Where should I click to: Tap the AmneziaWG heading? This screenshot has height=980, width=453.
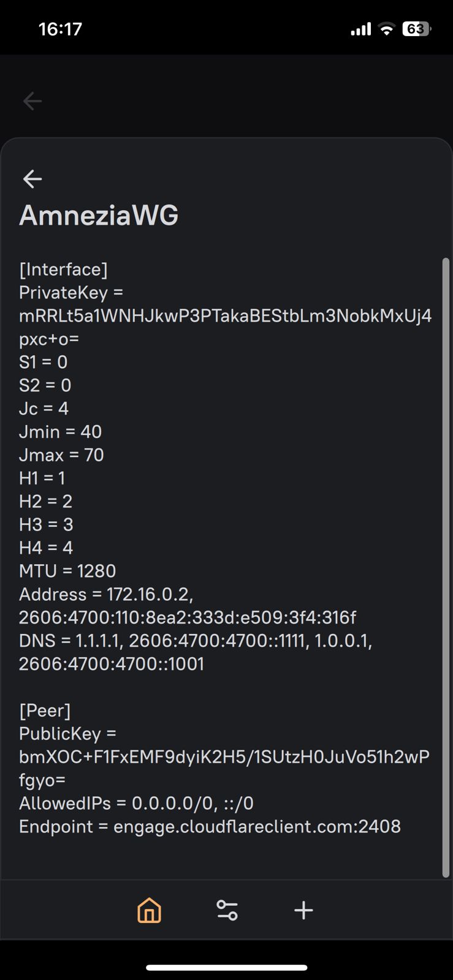pyautogui.click(x=99, y=215)
